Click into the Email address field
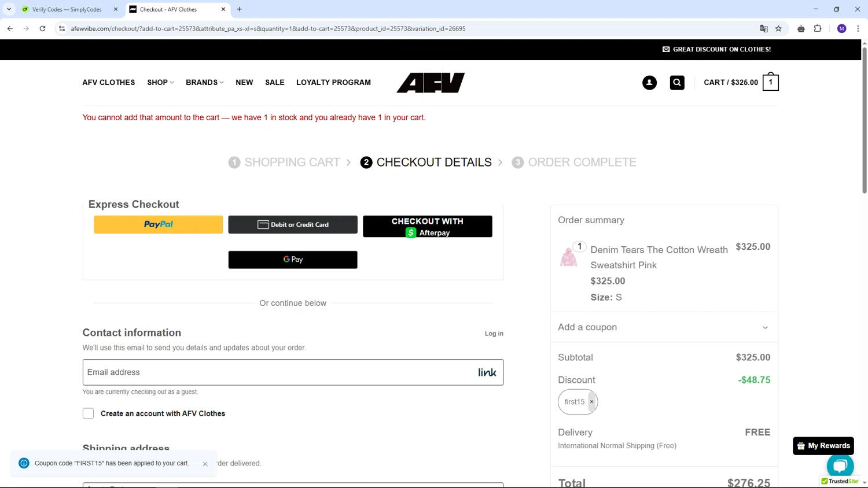 tap(293, 372)
